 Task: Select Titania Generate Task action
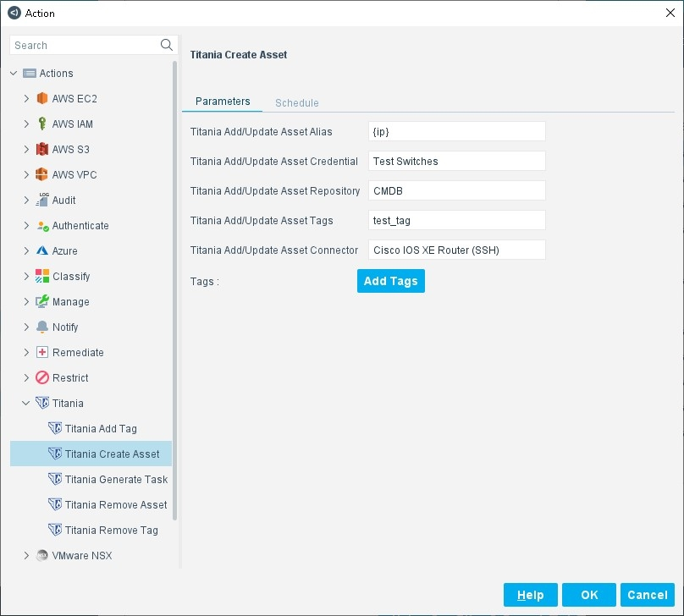pos(116,480)
